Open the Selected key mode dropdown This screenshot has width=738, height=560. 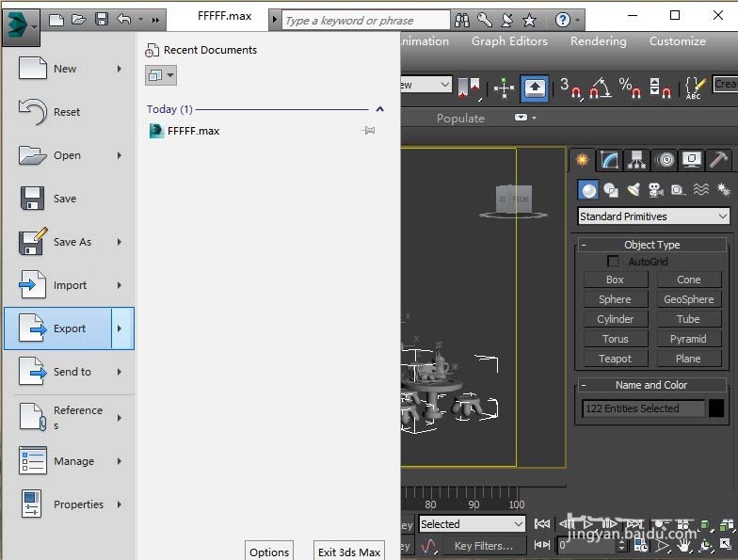pos(472,524)
